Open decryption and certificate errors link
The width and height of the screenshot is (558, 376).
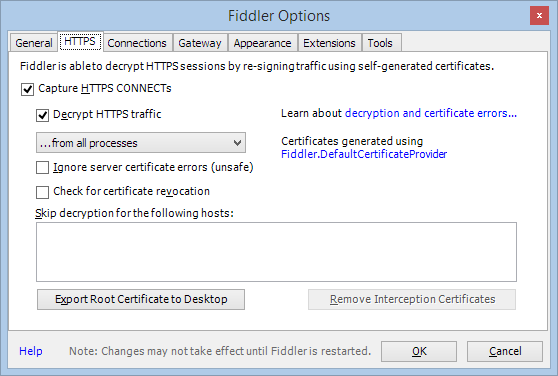pyautogui.click(x=431, y=113)
